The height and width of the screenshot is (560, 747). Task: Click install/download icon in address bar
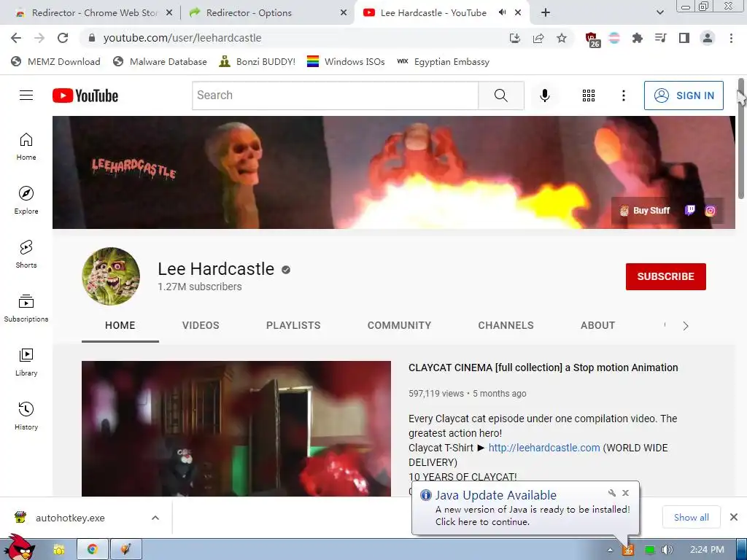(x=514, y=38)
